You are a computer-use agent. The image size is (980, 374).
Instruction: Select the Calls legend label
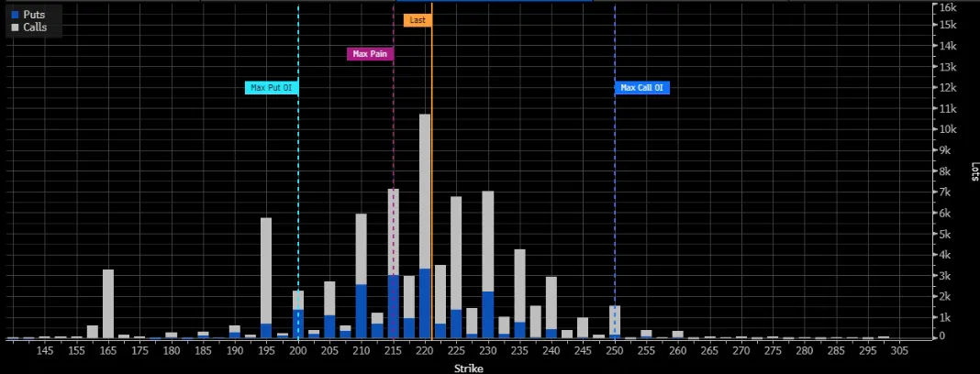pos(34,27)
